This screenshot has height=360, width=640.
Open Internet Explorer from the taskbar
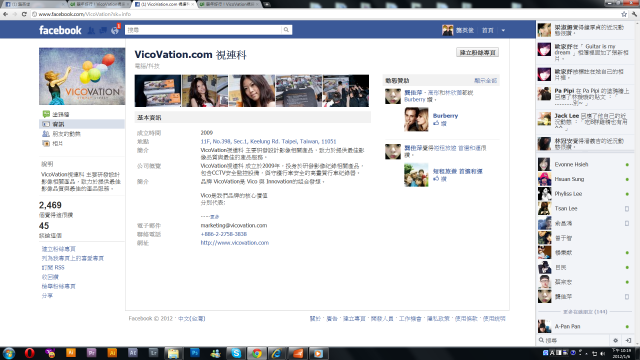277,353
